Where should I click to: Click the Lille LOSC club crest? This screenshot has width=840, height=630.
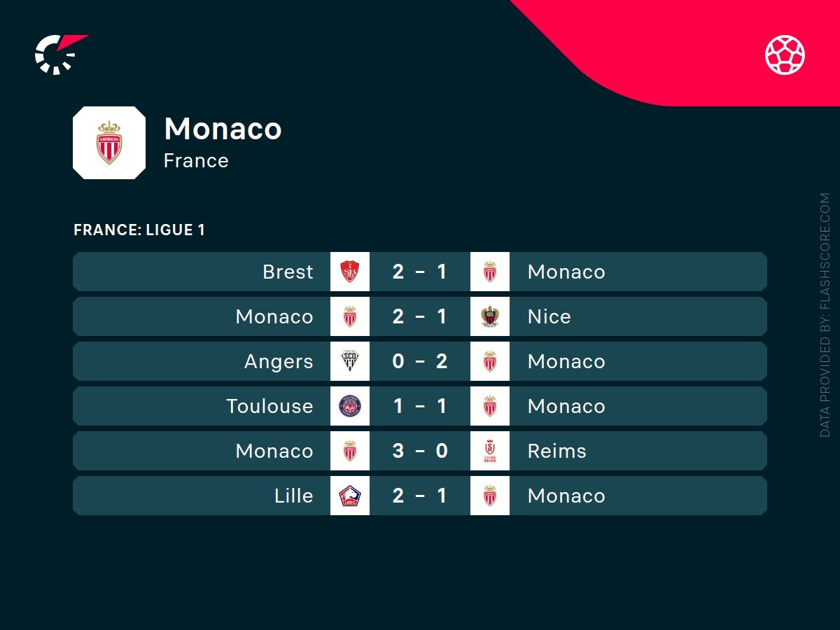(350, 496)
